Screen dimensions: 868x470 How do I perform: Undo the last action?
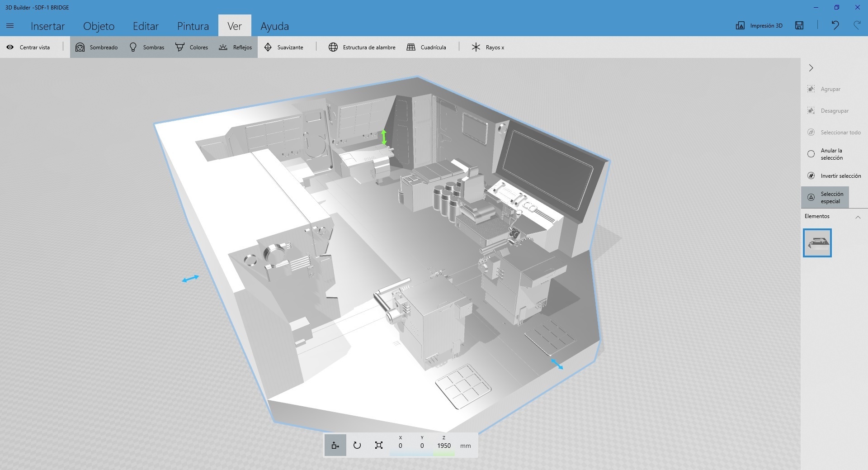coord(835,26)
